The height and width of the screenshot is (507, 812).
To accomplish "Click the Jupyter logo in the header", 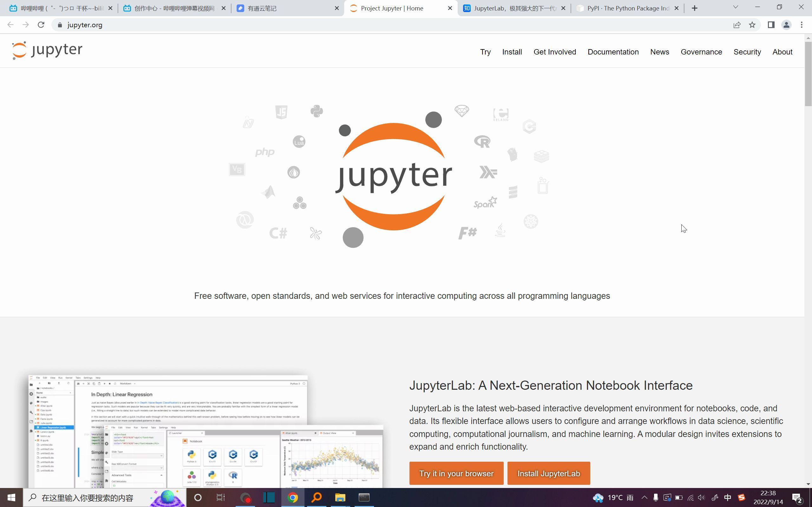I will [47, 50].
